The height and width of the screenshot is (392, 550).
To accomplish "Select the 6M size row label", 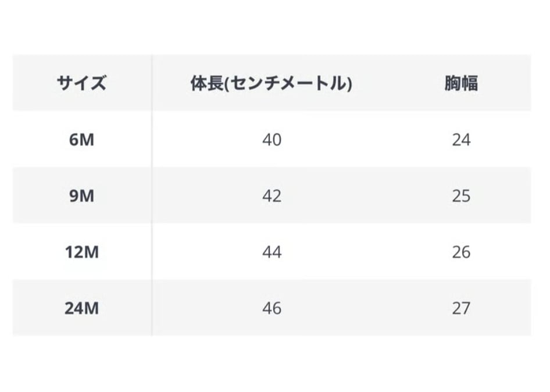I will click(81, 140).
